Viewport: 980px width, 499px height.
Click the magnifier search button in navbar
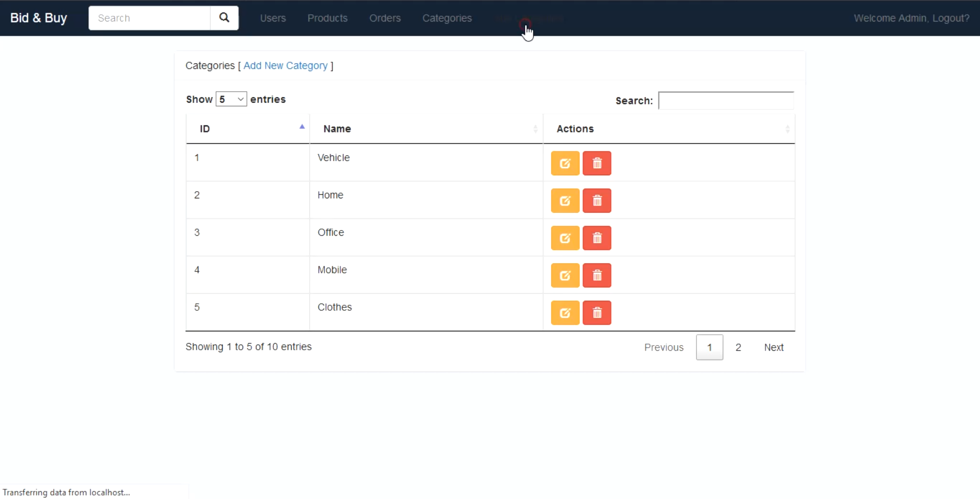click(x=224, y=18)
